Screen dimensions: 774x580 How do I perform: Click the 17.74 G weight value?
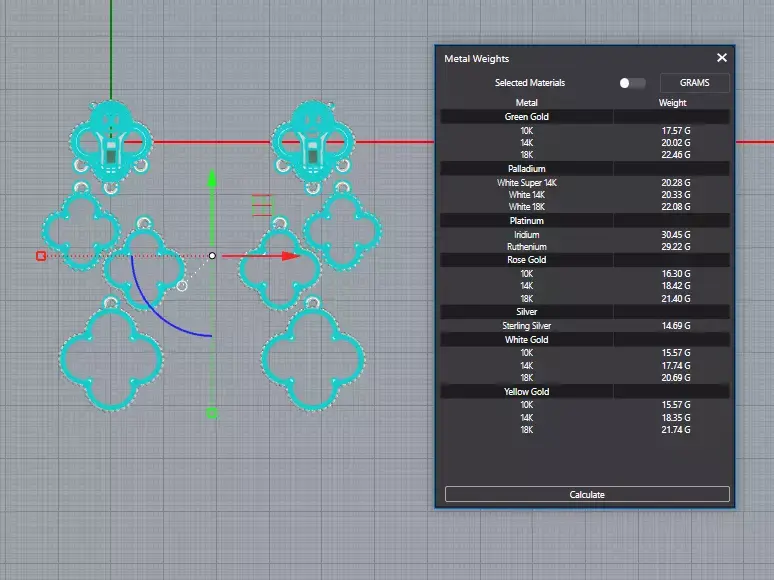tap(676, 365)
